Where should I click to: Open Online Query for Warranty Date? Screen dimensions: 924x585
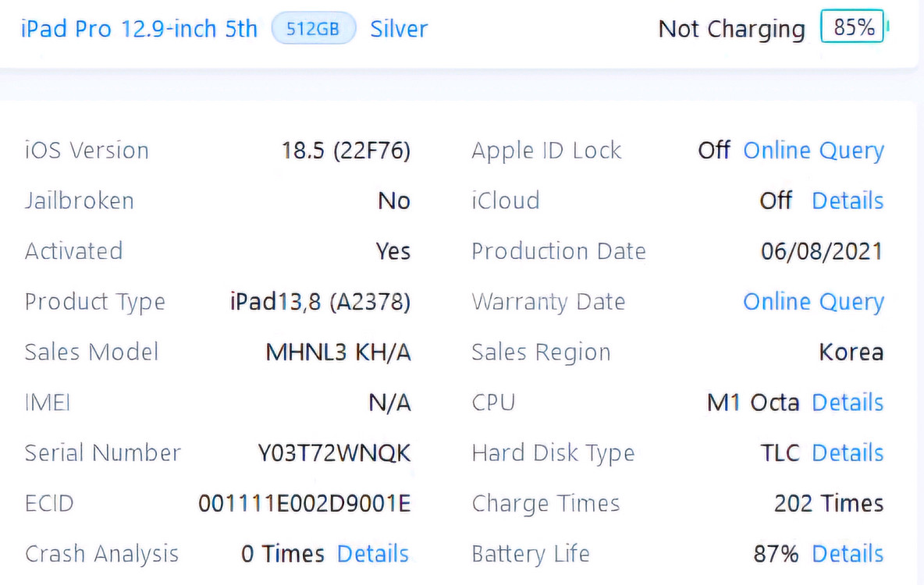(x=813, y=302)
